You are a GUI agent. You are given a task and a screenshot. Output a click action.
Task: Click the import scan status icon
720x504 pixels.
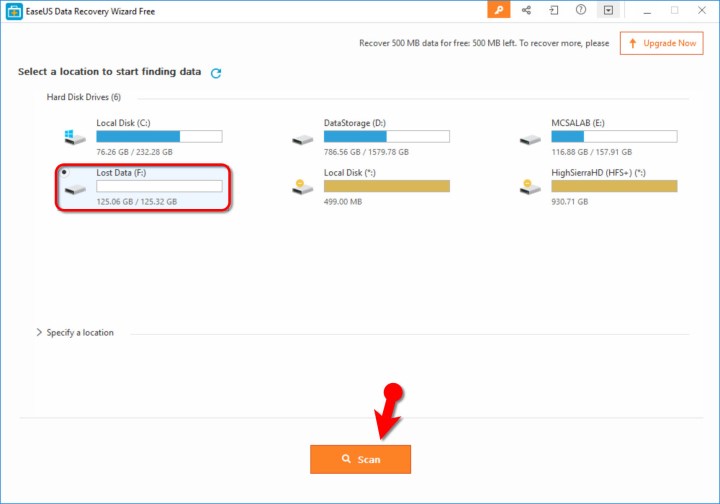554,10
